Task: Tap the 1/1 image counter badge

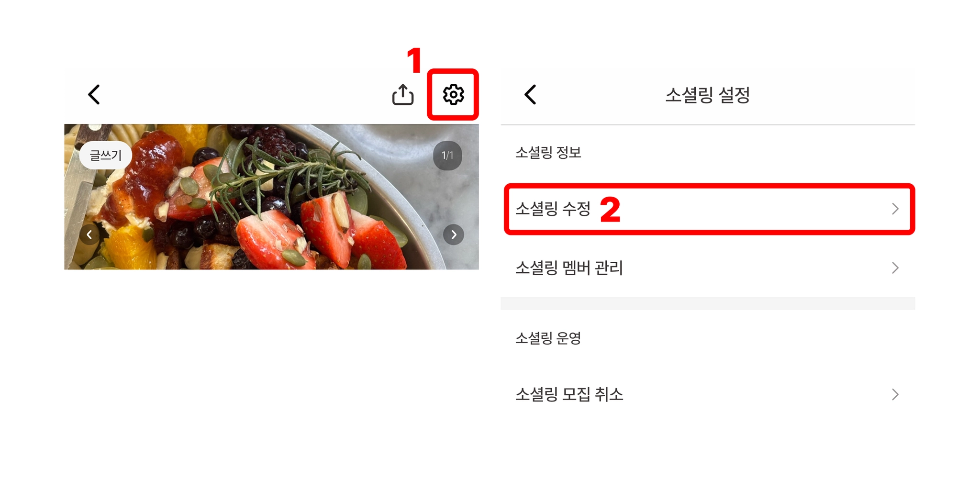Action: click(447, 156)
